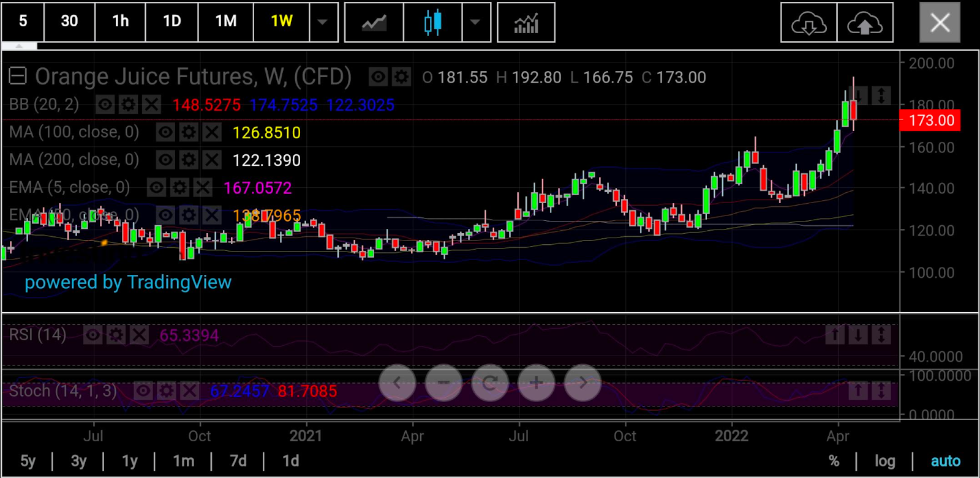The height and width of the screenshot is (478, 980).
Task: Hide the Stoch (14, 1, 3) indicator
Action: click(x=143, y=390)
